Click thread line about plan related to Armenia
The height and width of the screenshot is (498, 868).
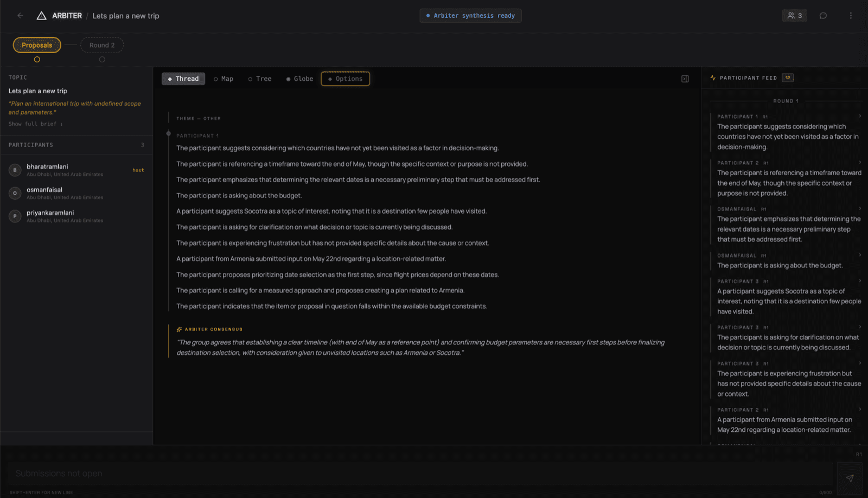(x=320, y=291)
